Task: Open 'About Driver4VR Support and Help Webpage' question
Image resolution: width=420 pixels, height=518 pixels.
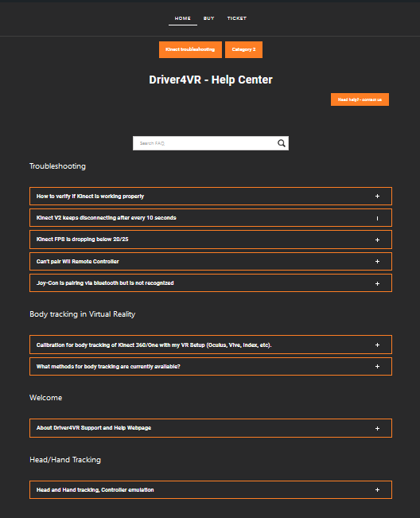Action: tap(94, 428)
